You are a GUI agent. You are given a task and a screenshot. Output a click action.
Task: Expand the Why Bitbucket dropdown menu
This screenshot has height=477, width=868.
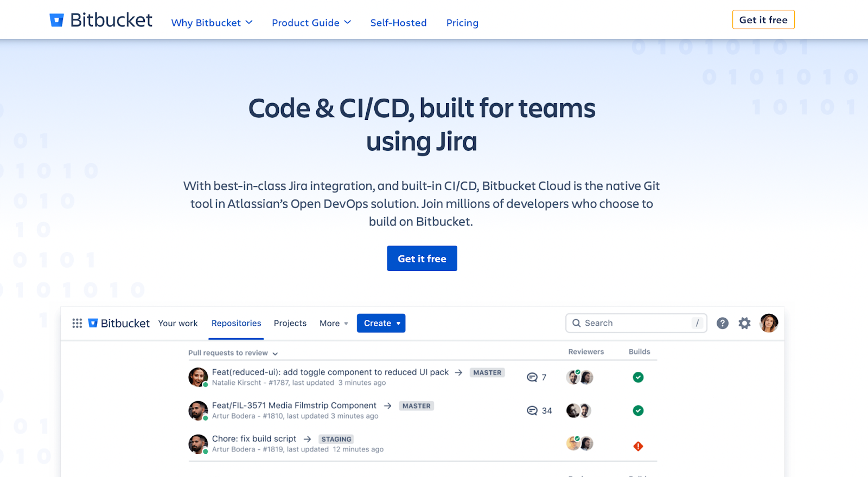pos(212,23)
